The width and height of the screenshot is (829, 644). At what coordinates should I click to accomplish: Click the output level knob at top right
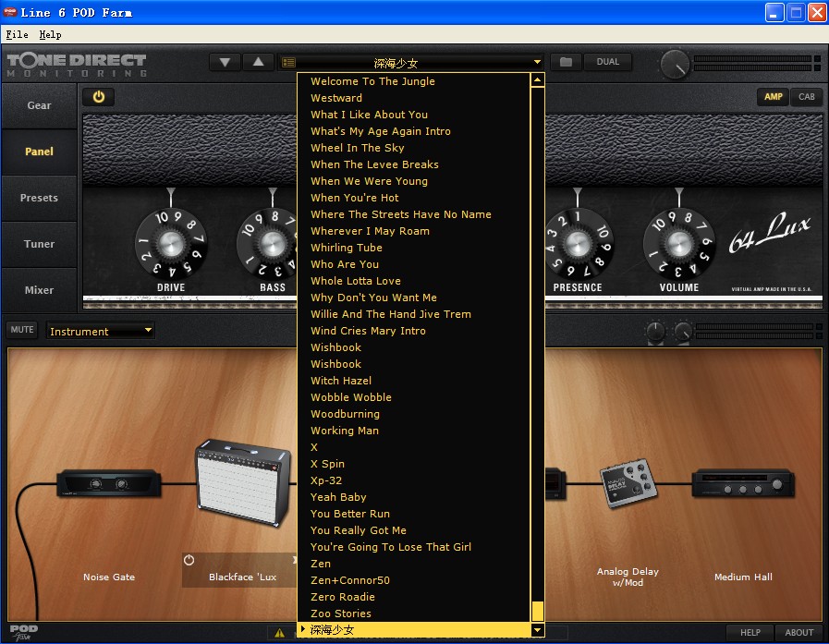tap(676, 65)
